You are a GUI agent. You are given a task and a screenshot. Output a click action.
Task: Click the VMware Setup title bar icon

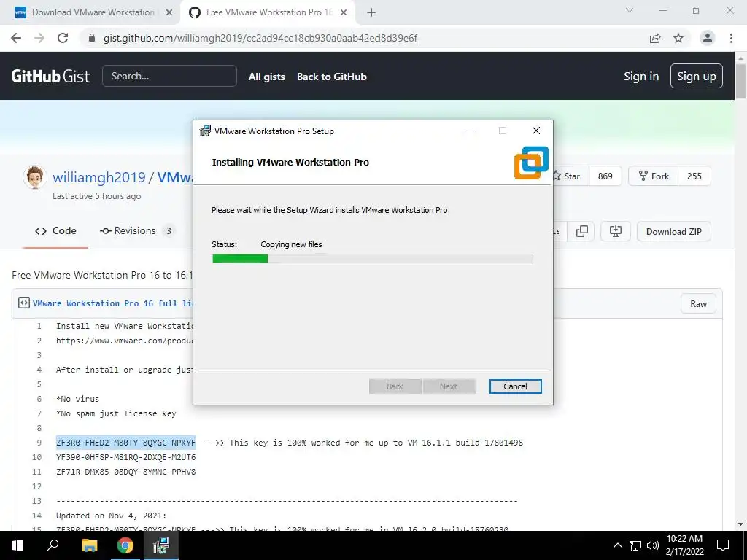[205, 131]
